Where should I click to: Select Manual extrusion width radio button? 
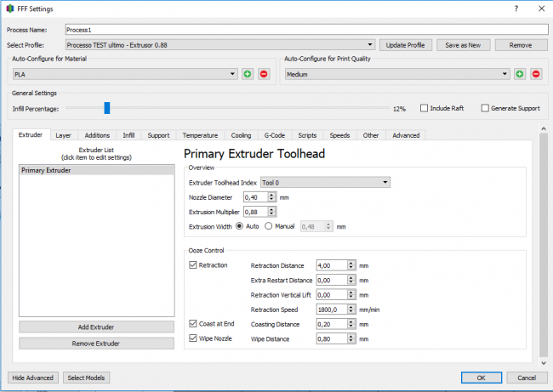(270, 227)
